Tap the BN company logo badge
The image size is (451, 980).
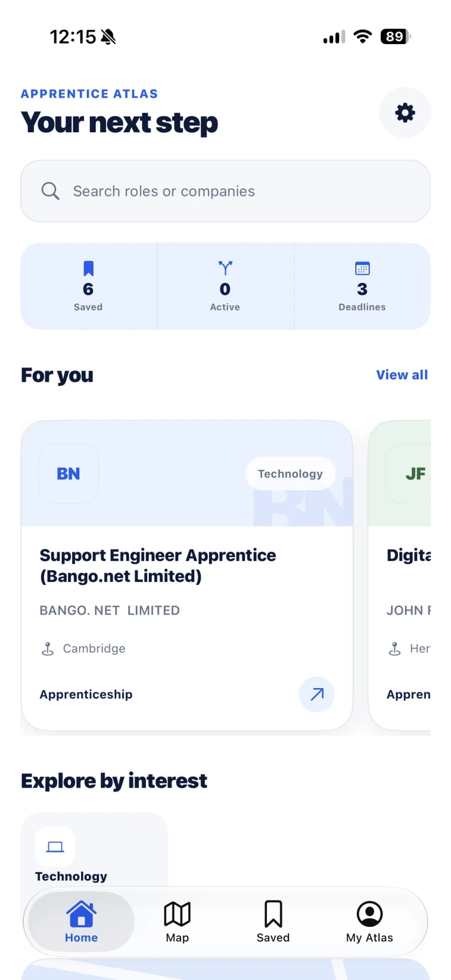(x=68, y=473)
